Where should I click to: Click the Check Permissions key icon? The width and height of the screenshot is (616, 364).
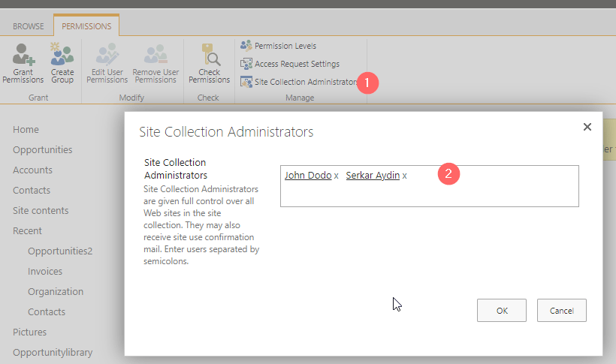click(x=210, y=54)
